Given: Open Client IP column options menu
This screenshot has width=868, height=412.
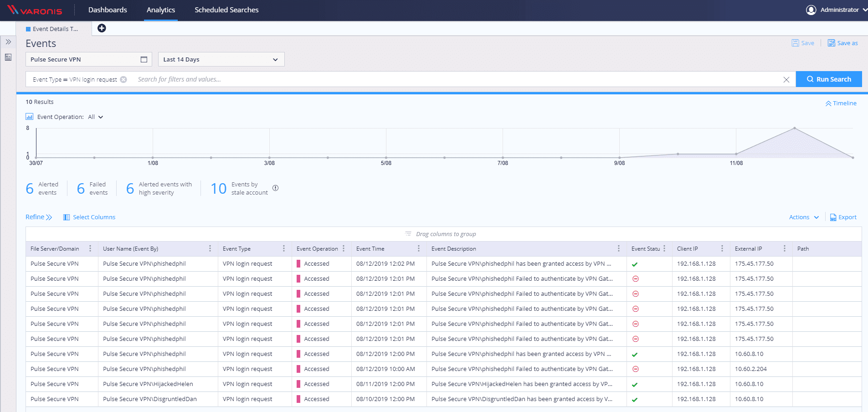Looking at the screenshot, I should coord(722,248).
